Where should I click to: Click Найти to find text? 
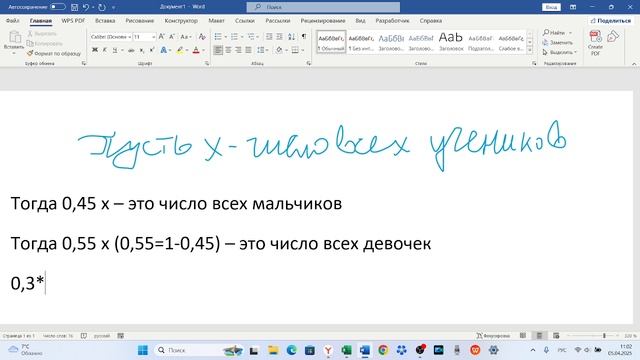554,33
